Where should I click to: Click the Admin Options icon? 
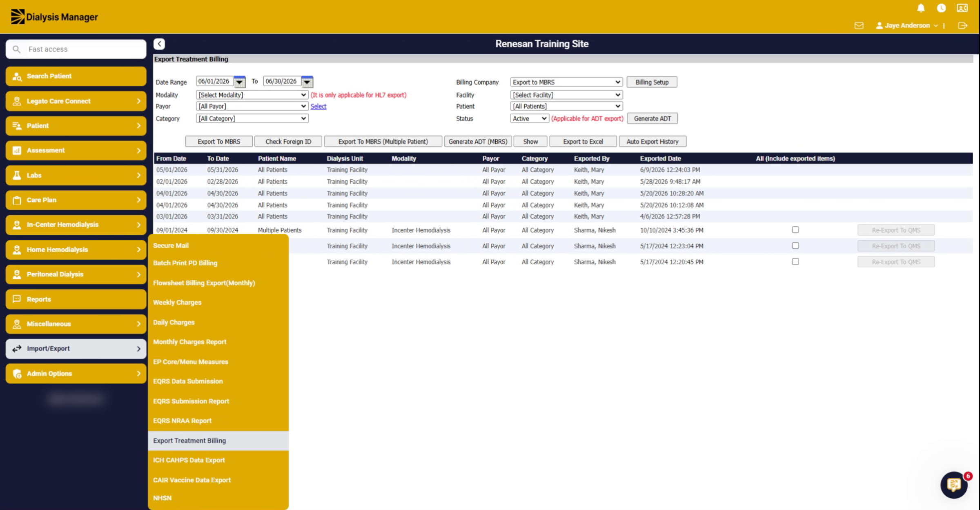pyautogui.click(x=17, y=374)
